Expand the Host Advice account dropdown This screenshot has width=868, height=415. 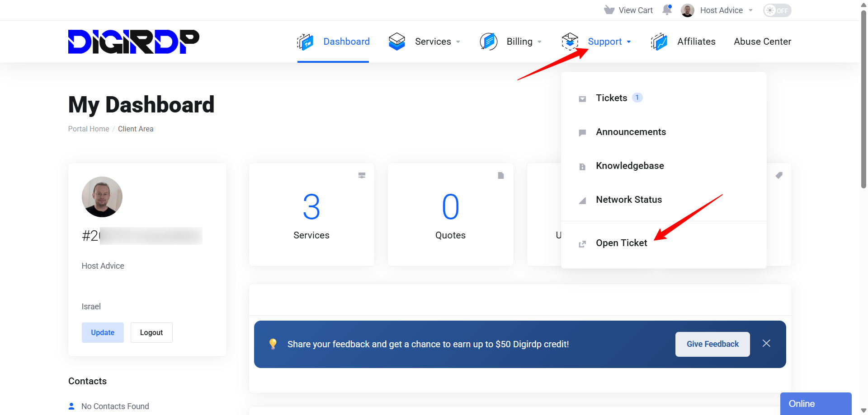tap(726, 10)
